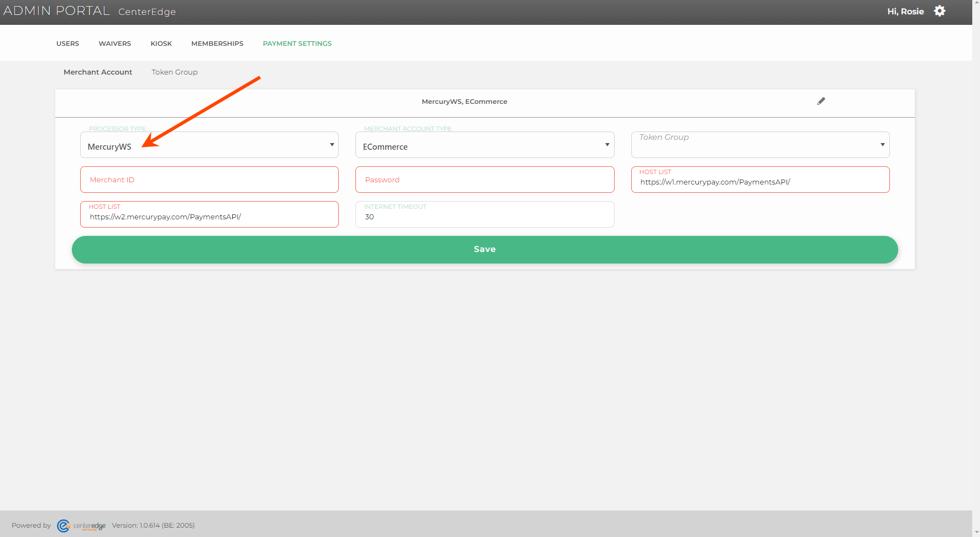Viewport: 980px width, 537px height.
Task: Switch to the Kiosk section
Action: coord(161,44)
